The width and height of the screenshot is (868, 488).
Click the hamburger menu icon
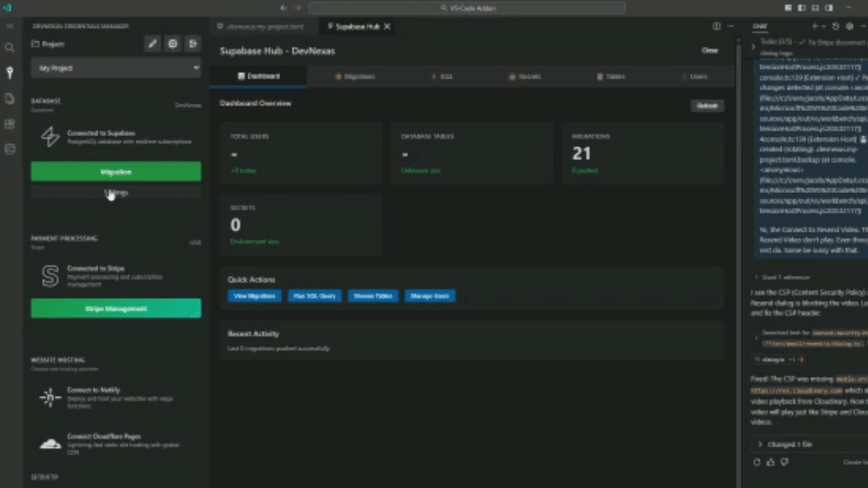(9, 26)
